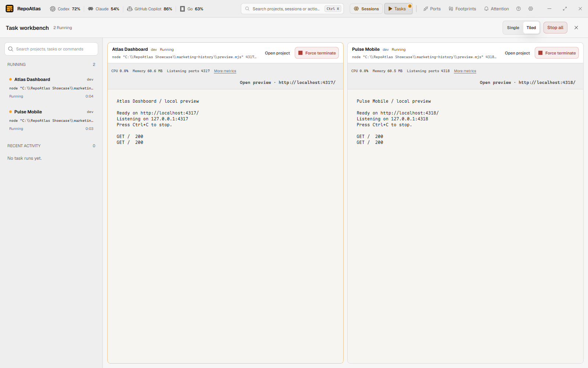Screen dimensions: 588x368
Task: Click 'Memory 60.5 MB' metric for Pulse Mobile
Action: (387, 71)
